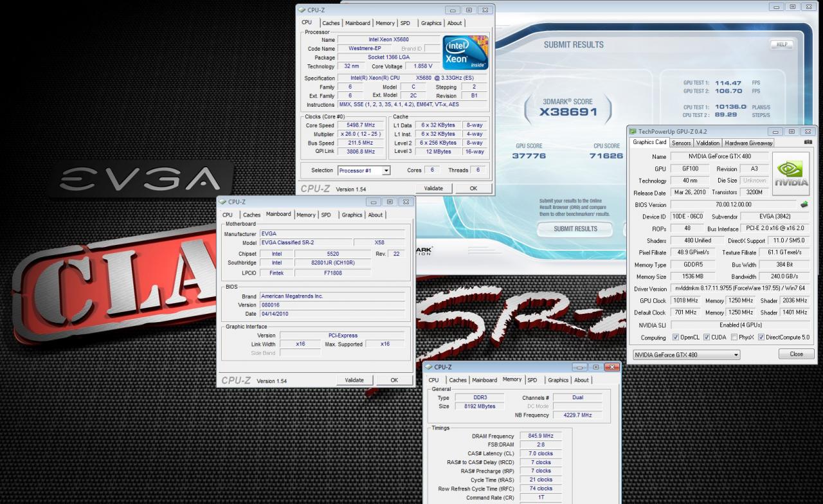Open Graphics tab in top CPU-Z window
This screenshot has width=823, height=504.
431,23
